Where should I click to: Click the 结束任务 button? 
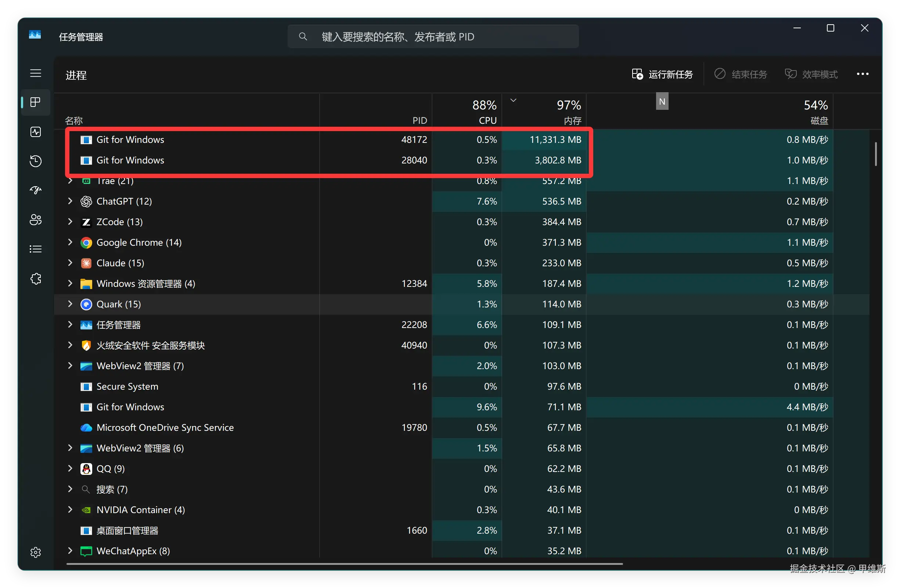point(741,74)
